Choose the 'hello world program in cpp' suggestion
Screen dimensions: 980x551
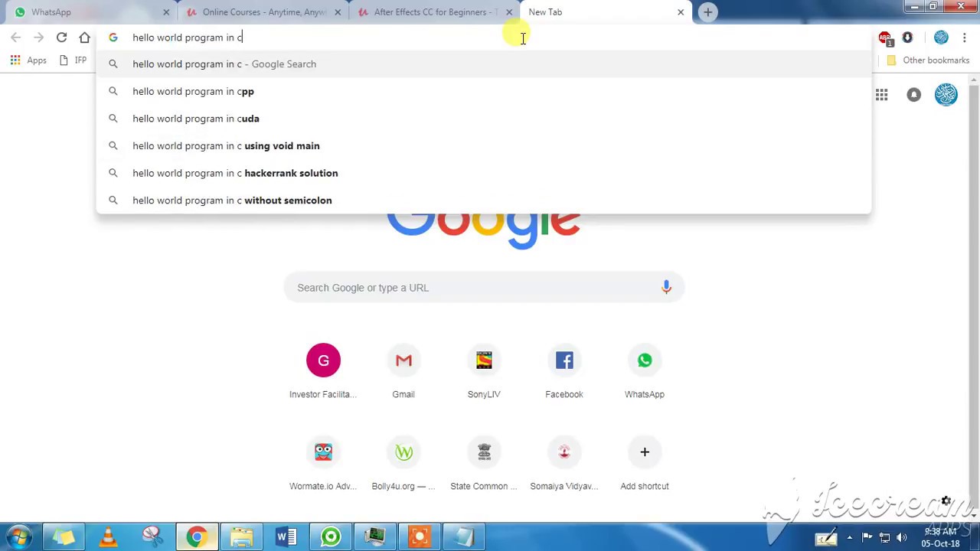[484, 91]
